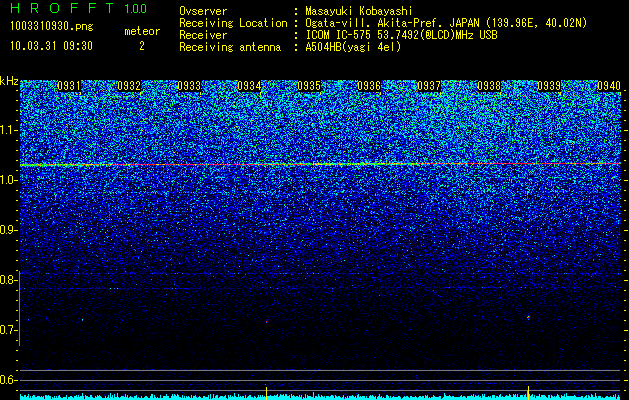Click the meteor count label

142,31
